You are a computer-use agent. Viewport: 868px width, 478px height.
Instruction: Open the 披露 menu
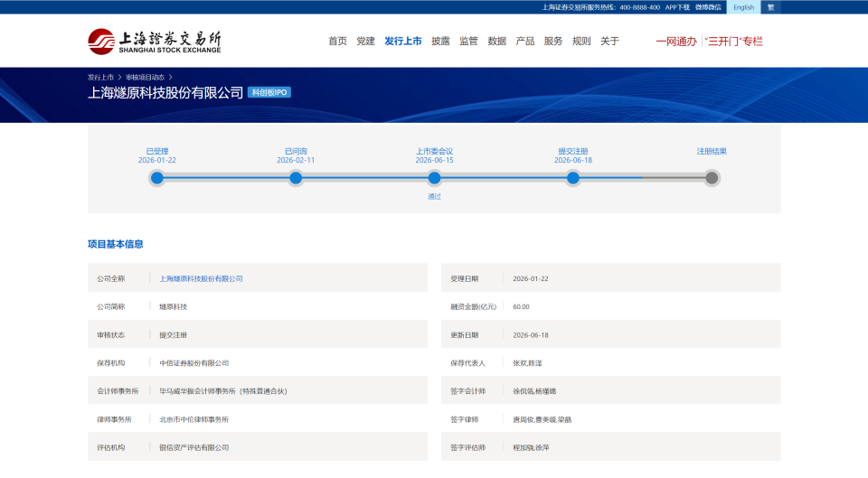pos(440,41)
